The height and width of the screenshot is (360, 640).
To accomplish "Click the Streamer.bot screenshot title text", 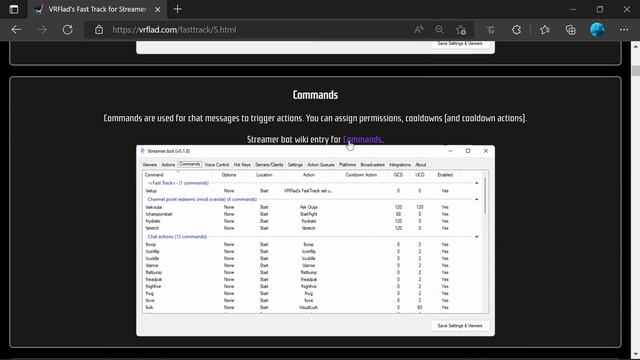I will click(169, 151).
